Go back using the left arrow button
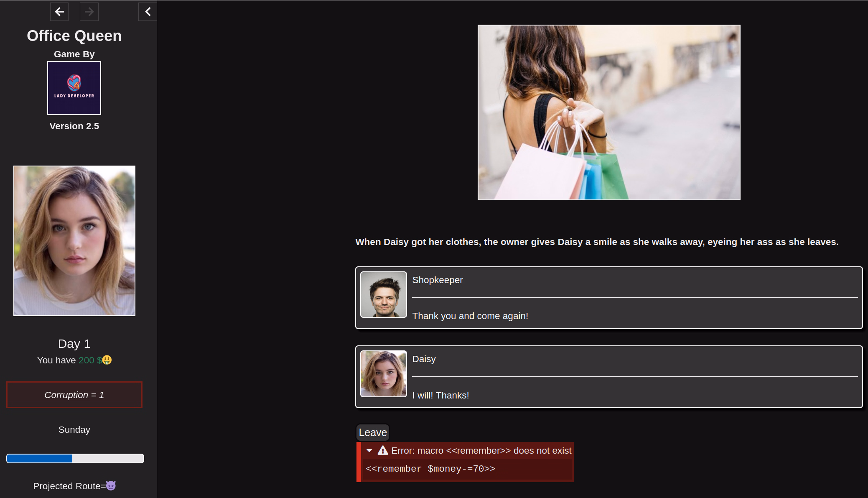The image size is (868, 498). tap(59, 12)
